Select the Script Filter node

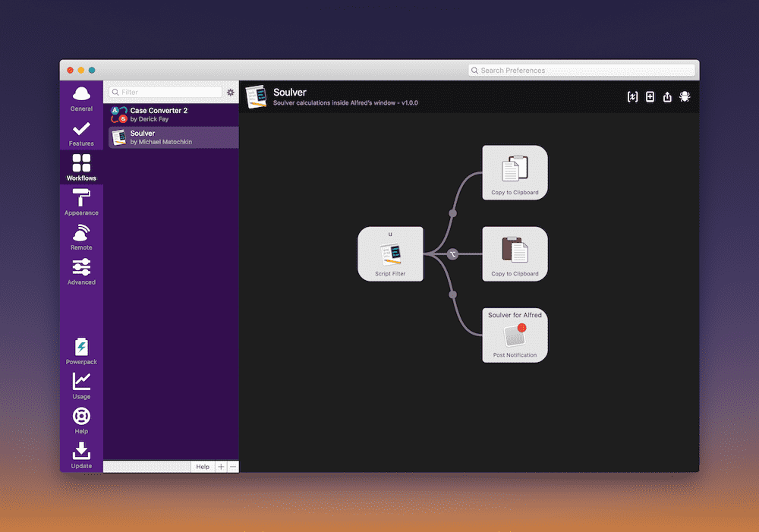pyautogui.click(x=390, y=253)
